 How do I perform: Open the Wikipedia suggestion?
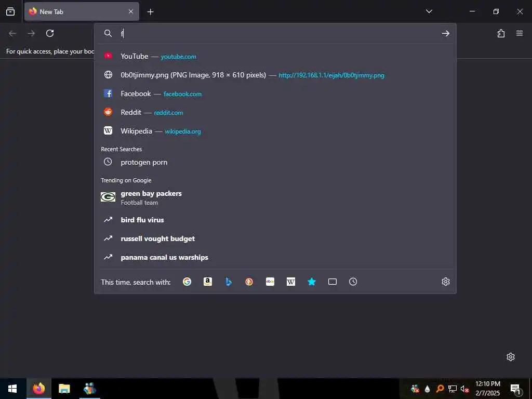275,131
